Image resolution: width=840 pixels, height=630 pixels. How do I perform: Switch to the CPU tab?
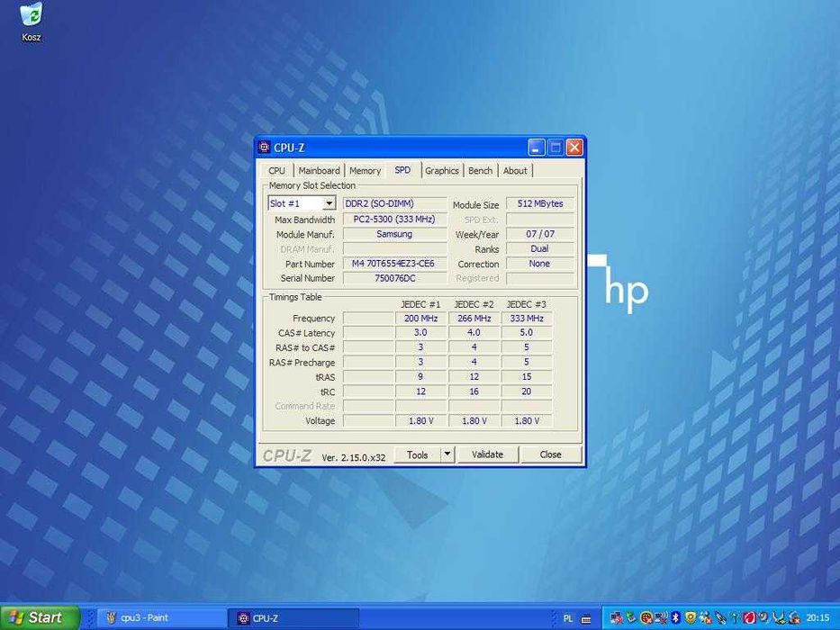tap(276, 170)
